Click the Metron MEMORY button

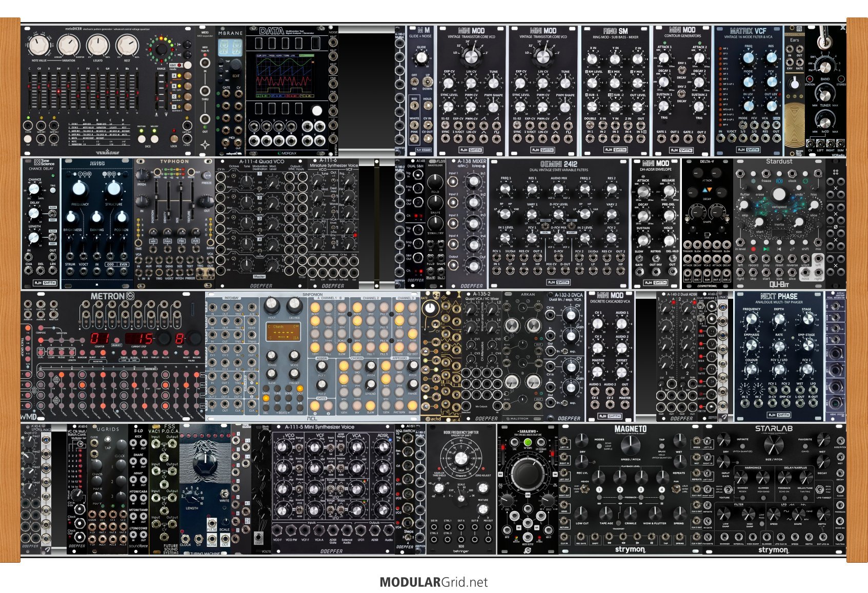[116, 340]
